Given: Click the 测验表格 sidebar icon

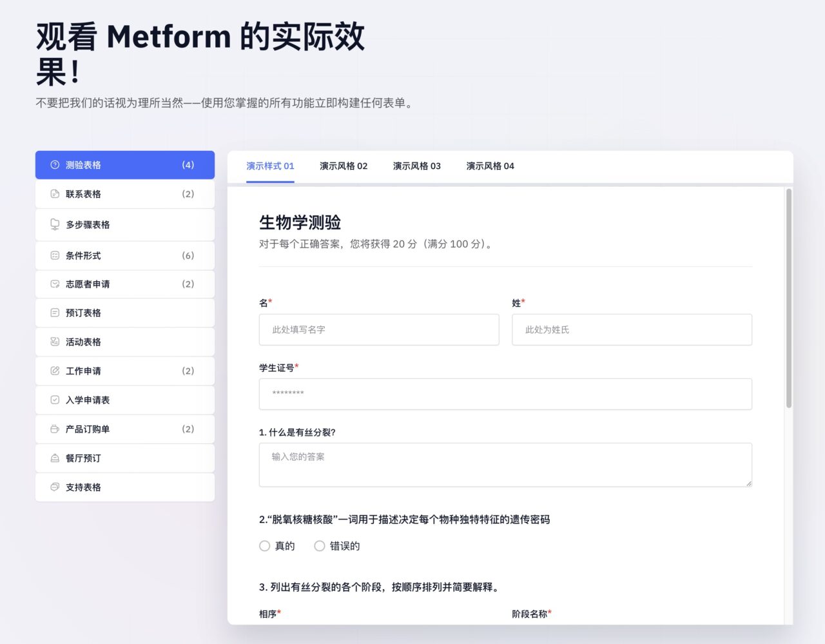Looking at the screenshot, I should [55, 165].
